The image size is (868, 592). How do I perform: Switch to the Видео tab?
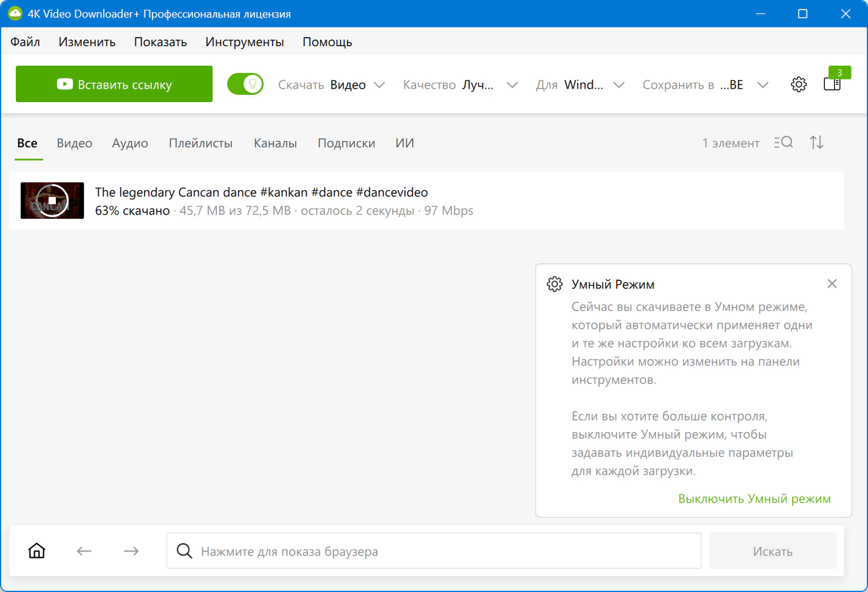75,143
